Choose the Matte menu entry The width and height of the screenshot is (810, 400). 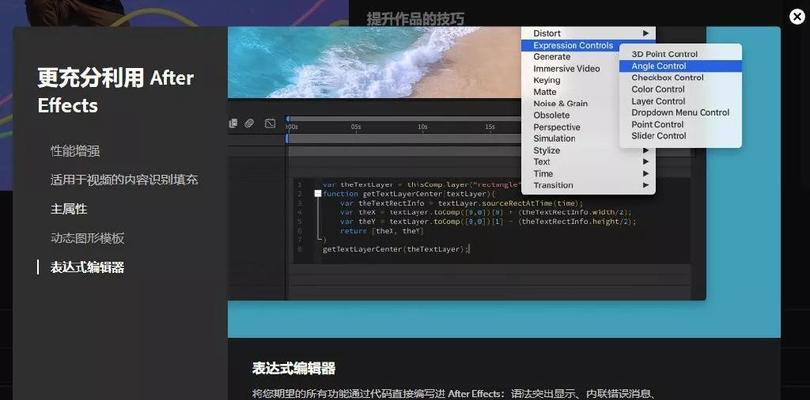(545, 91)
